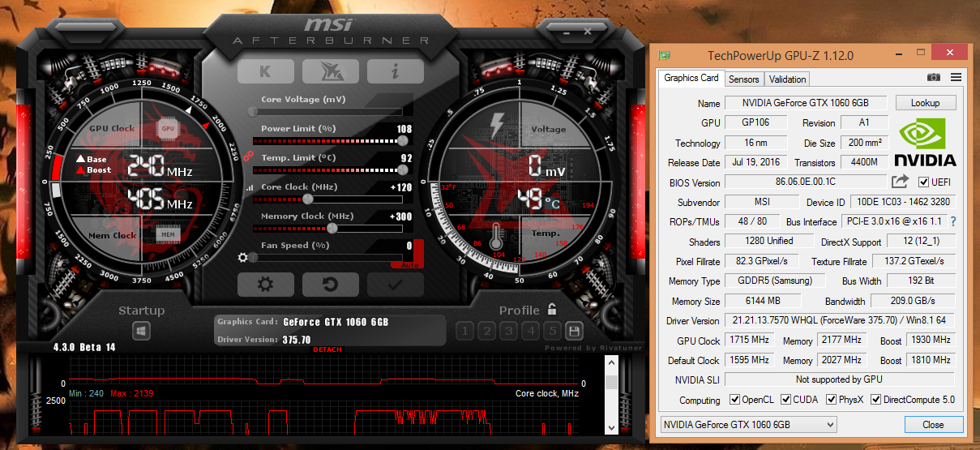Open the GPU-Z hamburger menu
This screenshot has width=980, height=450.
click(x=956, y=77)
